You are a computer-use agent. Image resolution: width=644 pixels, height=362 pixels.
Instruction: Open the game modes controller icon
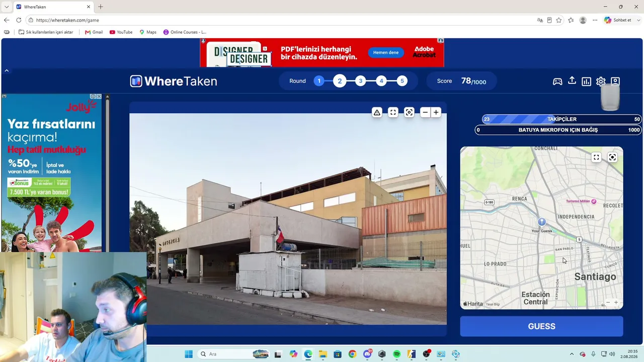(x=557, y=81)
